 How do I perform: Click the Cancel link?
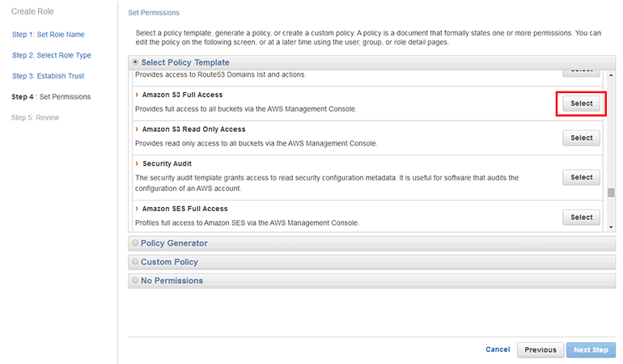(x=498, y=349)
